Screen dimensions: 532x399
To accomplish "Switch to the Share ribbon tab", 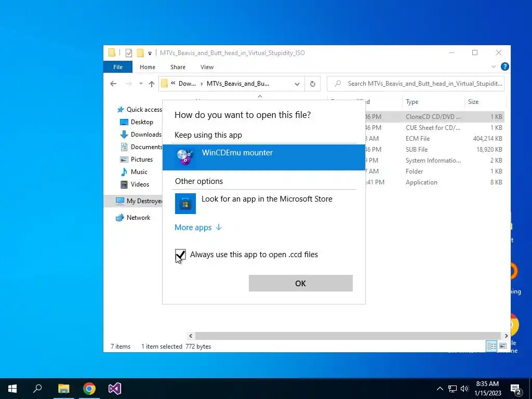I will [x=178, y=67].
